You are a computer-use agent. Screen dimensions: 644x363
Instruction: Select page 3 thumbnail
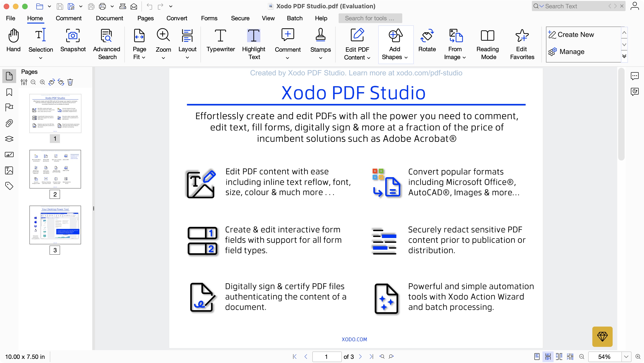[55, 225]
